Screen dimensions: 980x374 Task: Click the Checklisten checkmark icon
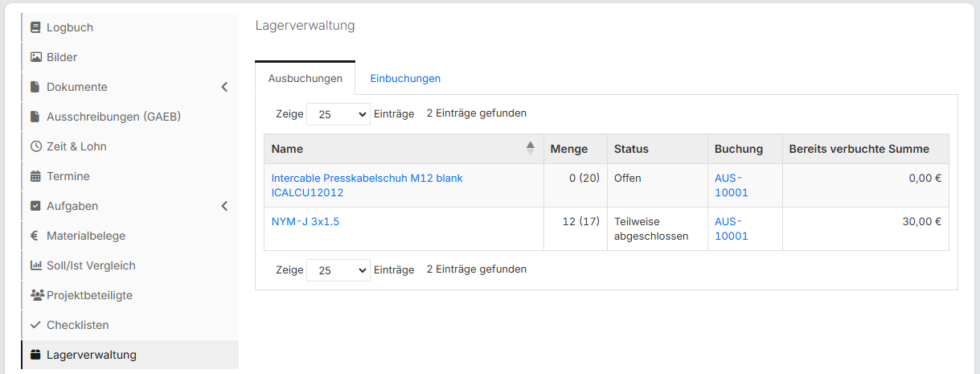35,325
